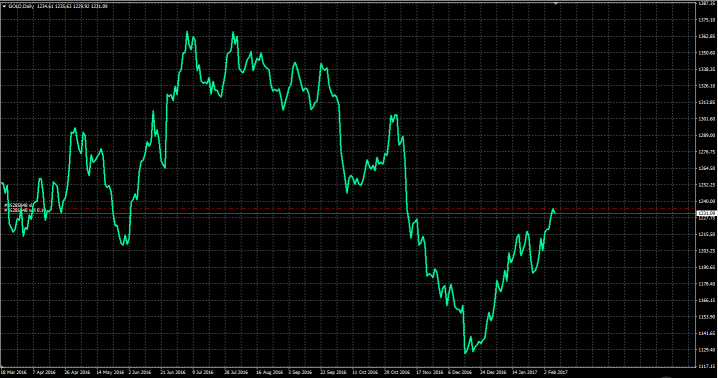
Task: Select the green horizontal bid price line
Action: [x=348, y=213]
